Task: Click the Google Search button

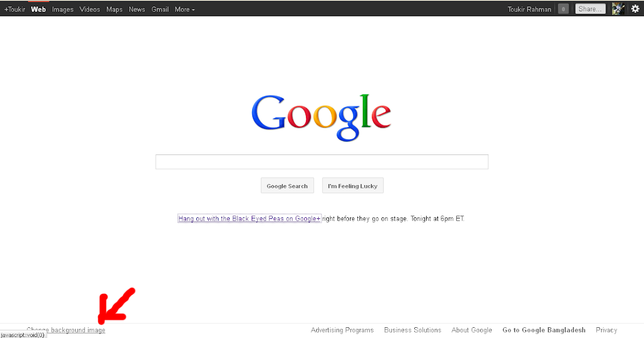Action: coord(287,186)
